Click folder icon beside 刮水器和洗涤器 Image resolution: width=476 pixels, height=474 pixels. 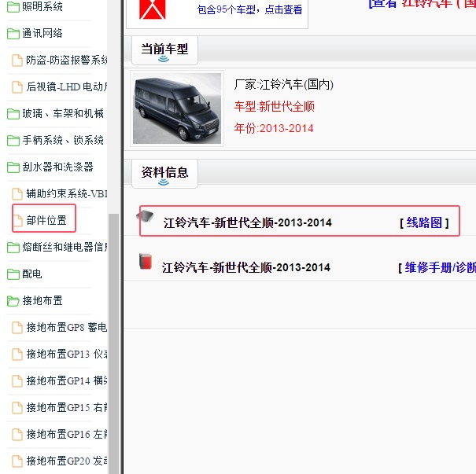pos(13,167)
